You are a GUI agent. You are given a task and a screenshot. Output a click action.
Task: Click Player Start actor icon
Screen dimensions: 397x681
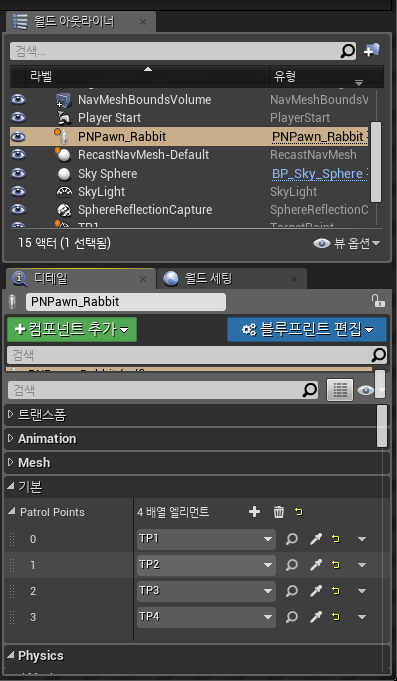[64, 118]
